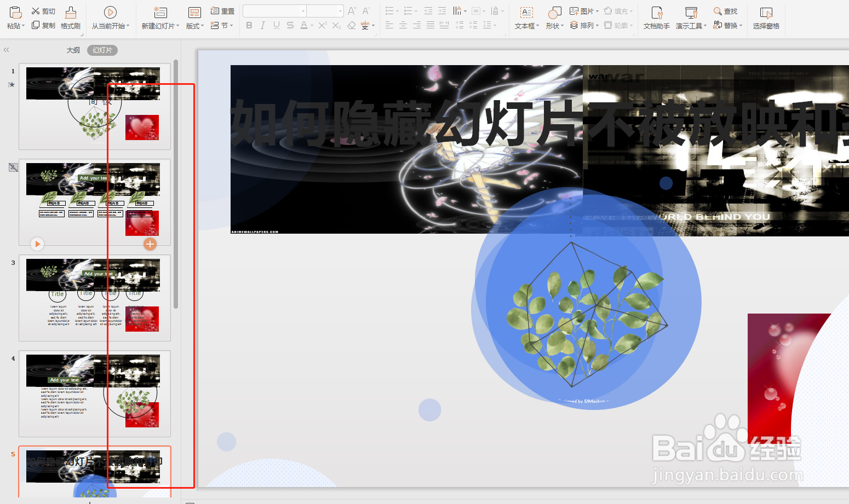Open the font size dropdown
Image resolution: width=849 pixels, height=504 pixels.
(340, 11)
